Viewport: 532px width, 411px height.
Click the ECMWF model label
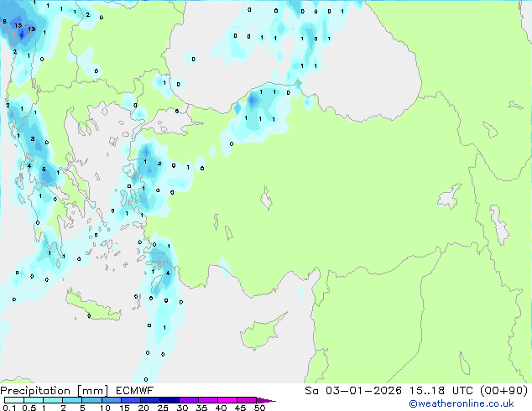pos(135,391)
